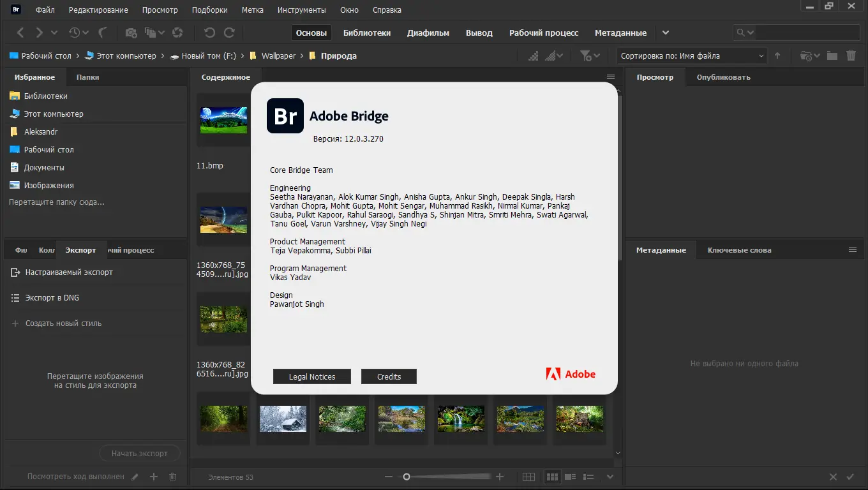Switch to the Метаданные workspace
The width and height of the screenshot is (868, 490).
620,33
